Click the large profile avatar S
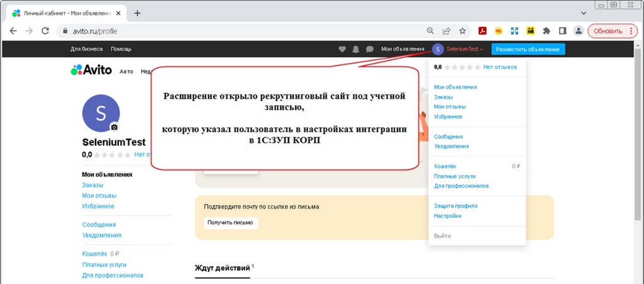Viewport: 644px width, 284px height. [x=101, y=113]
